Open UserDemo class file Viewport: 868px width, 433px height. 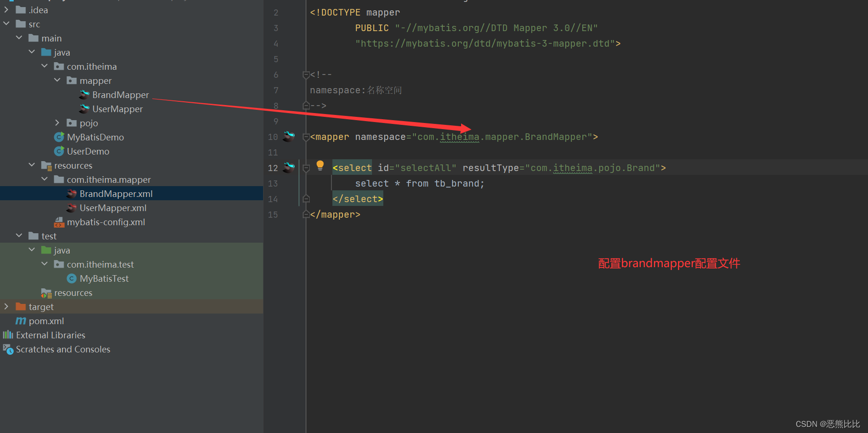point(88,151)
